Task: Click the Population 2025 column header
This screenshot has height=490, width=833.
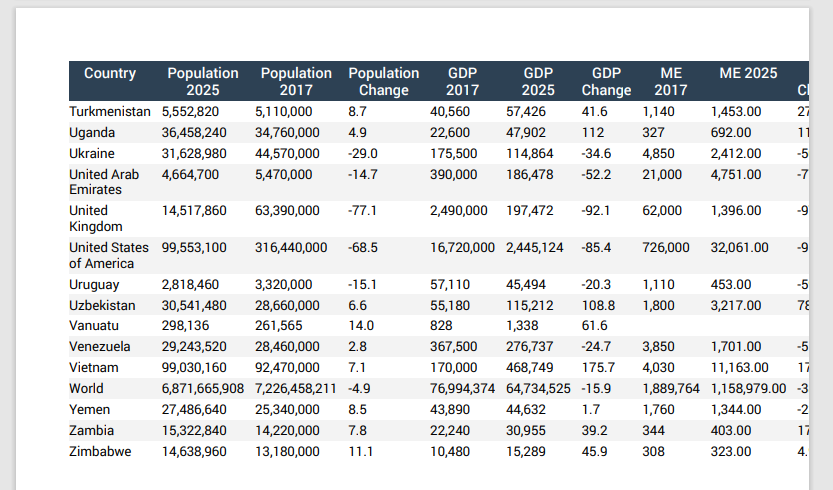Action: (203, 81)
